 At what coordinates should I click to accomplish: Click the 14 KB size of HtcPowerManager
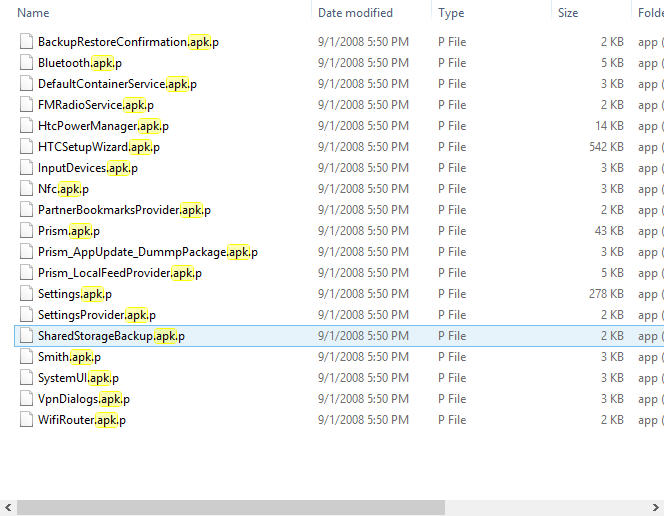(x=609, y=126)
